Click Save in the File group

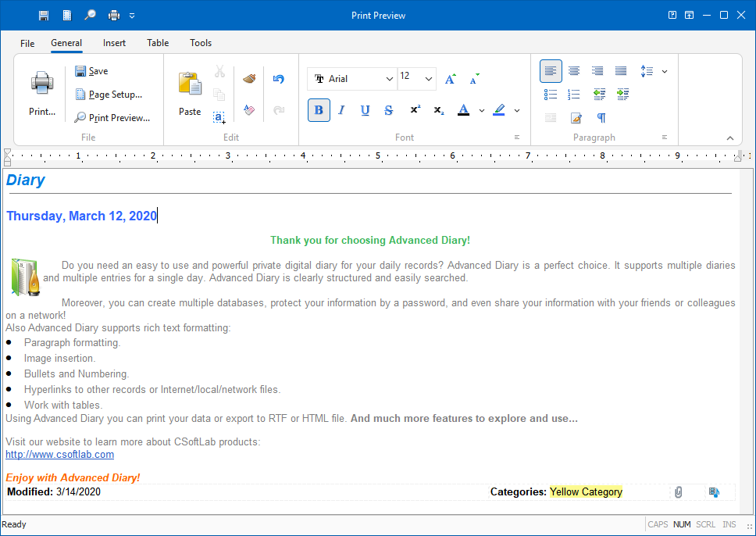pyautogui.click(x=91, y=71)
